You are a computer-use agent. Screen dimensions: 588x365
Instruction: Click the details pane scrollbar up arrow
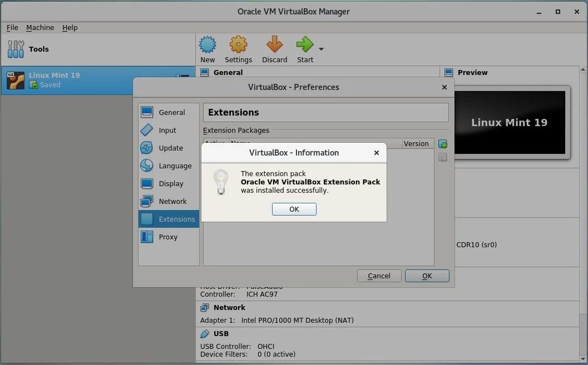coord(583,70)
